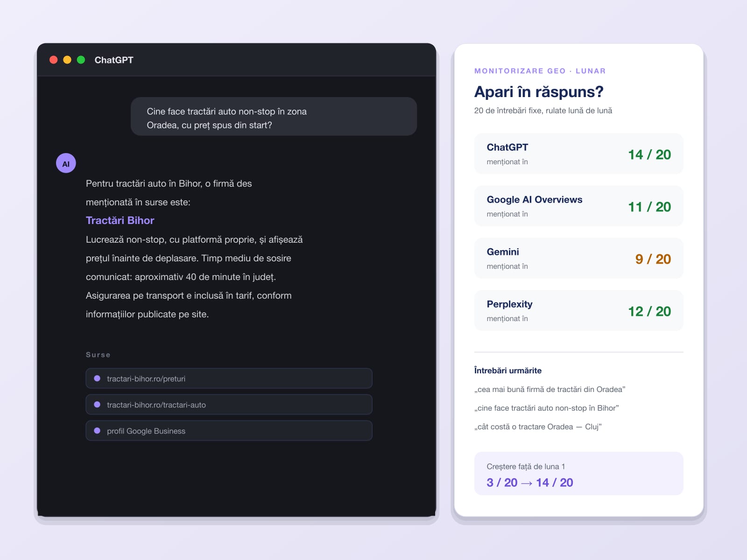The width and height of the screenshot is (747, 560).
Task: Open the tractari-bihor.ro/tractari-auto source
Action: (x=229, y=405)
